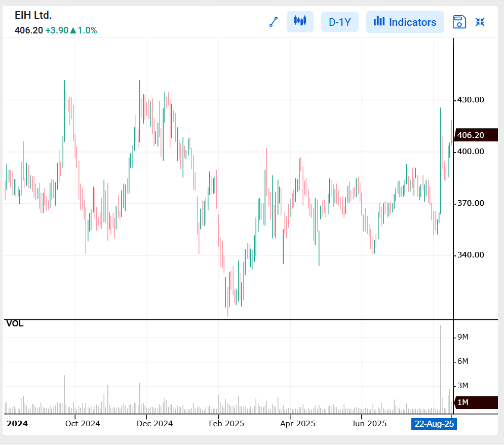Click the 340.00 price axis label
The width and height of the screenshot is (504, 445).
click(x=471, y=255)
